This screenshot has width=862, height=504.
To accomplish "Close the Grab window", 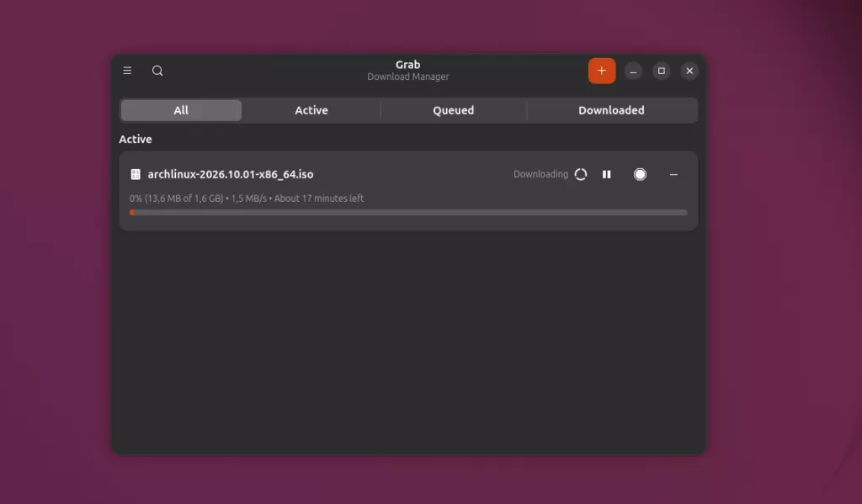I will click(x=689, y=71).
